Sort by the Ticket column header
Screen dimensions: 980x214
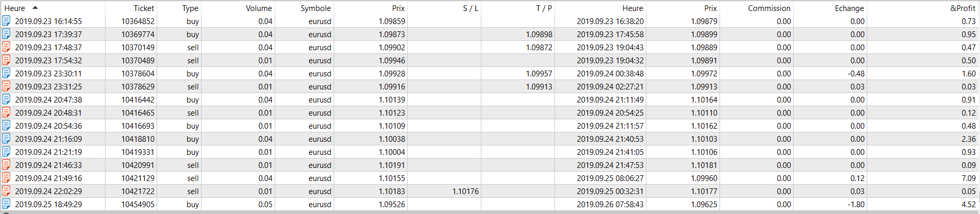click(144, 8)
